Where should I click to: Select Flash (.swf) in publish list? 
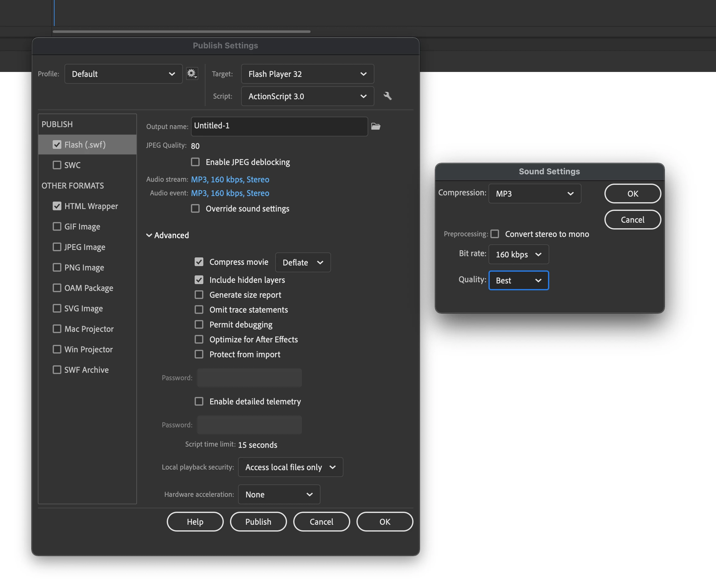pyautogui.click(x=85, y=145)
